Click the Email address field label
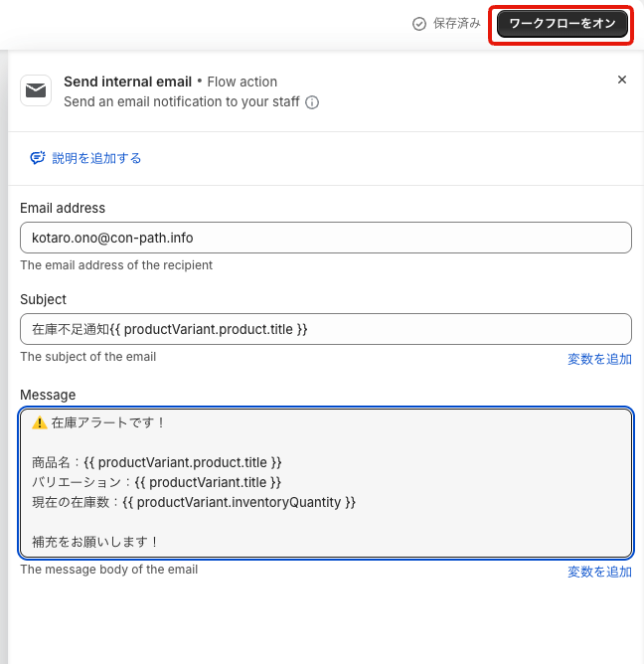 pos(63,208)
